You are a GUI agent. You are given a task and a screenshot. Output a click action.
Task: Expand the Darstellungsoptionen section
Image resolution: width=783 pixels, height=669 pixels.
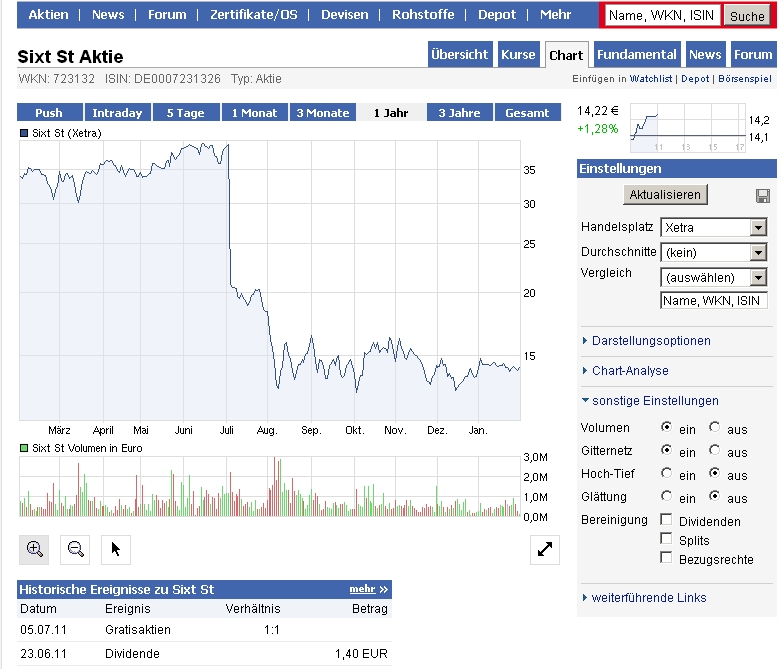651,341
